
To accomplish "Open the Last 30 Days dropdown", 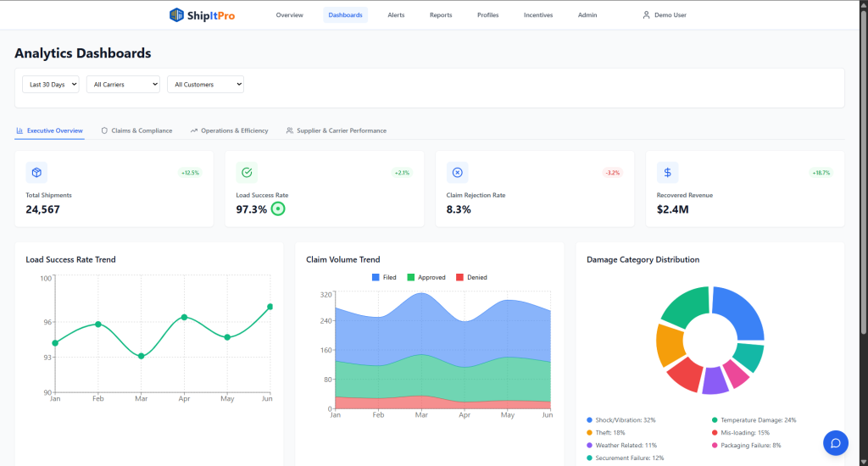I will click(x=50, y=85).
